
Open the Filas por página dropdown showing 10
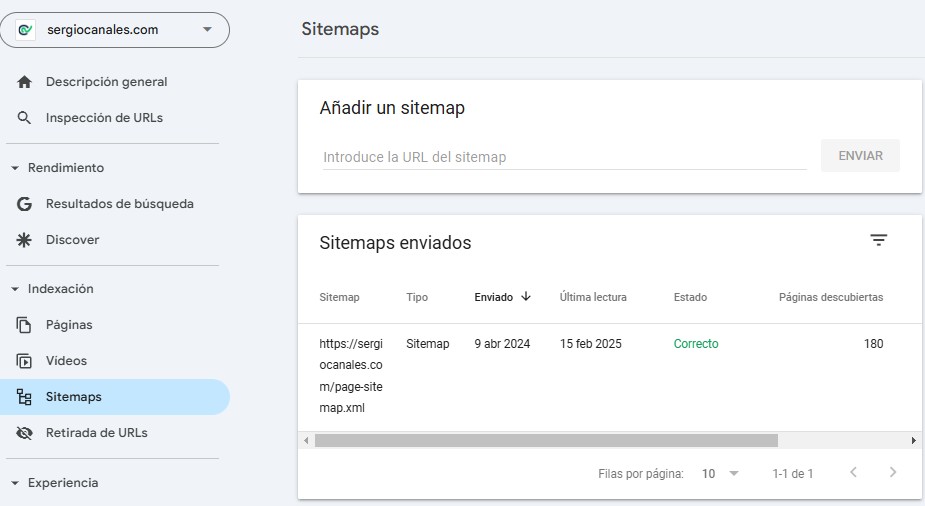click(720, 474)
